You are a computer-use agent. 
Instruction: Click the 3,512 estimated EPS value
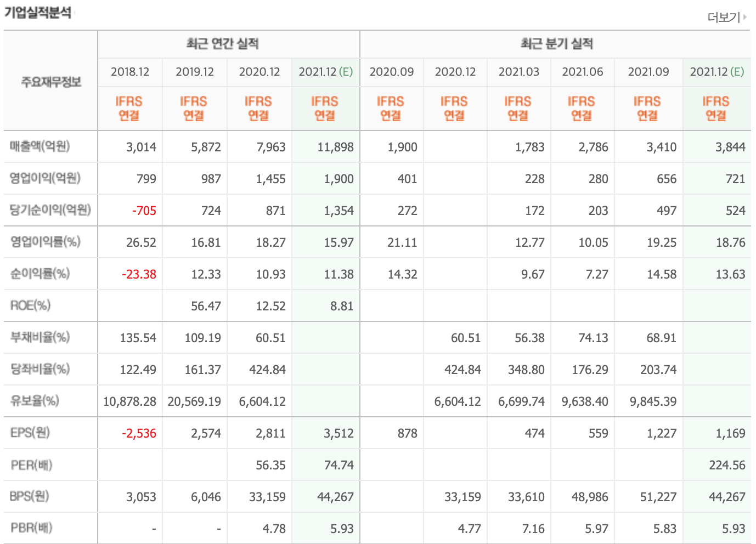click(338, 433)
